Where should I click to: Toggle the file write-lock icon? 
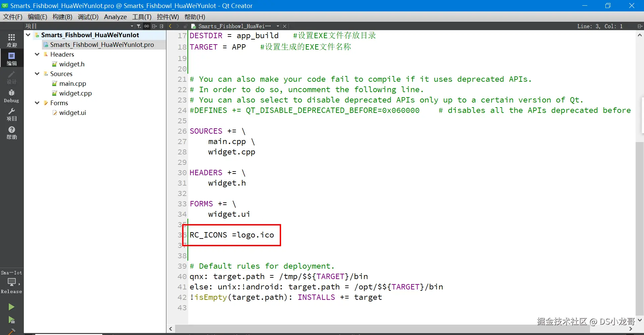(185, 26)
